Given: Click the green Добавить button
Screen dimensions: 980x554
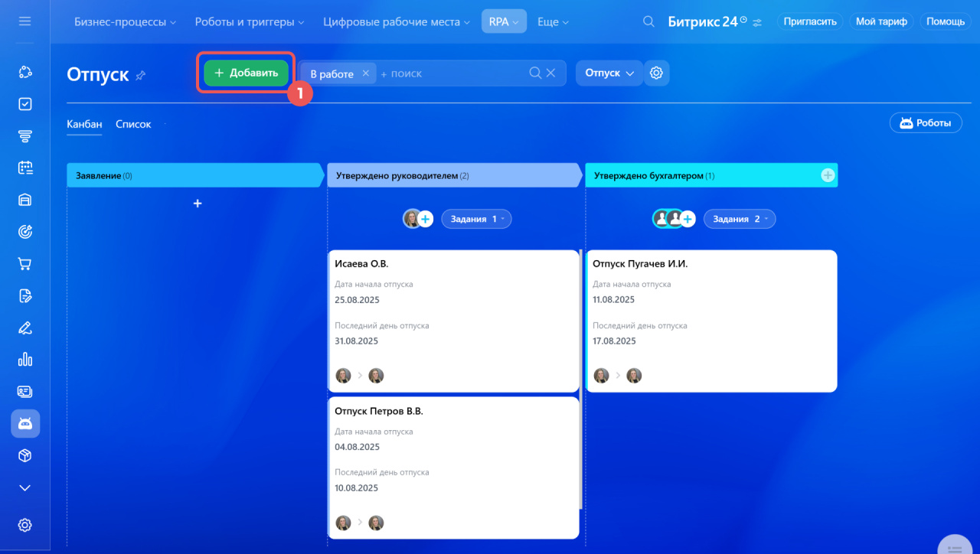Looking at the screenshot, I should pyautogui.click(x=246, y=73).
